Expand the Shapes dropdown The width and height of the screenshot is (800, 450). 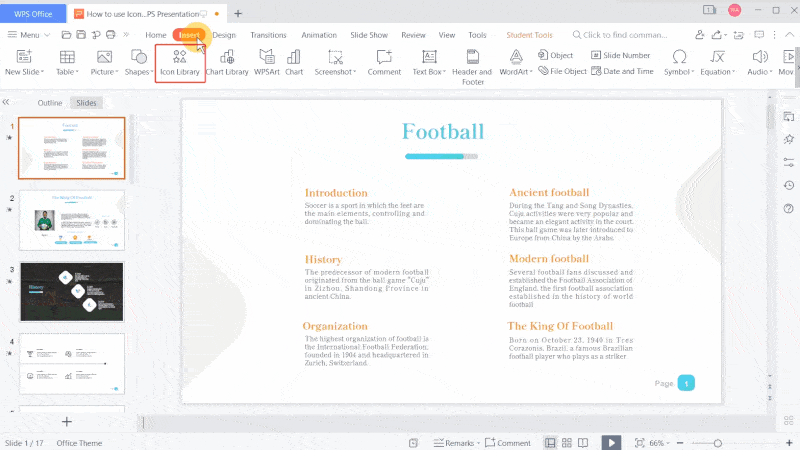tap(137, 62)
